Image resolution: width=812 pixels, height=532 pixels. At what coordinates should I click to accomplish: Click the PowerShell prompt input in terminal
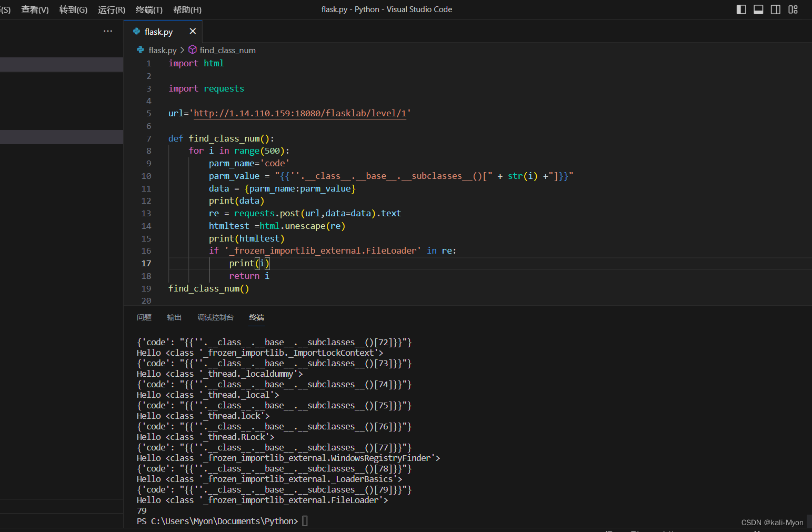pos(305,521)
